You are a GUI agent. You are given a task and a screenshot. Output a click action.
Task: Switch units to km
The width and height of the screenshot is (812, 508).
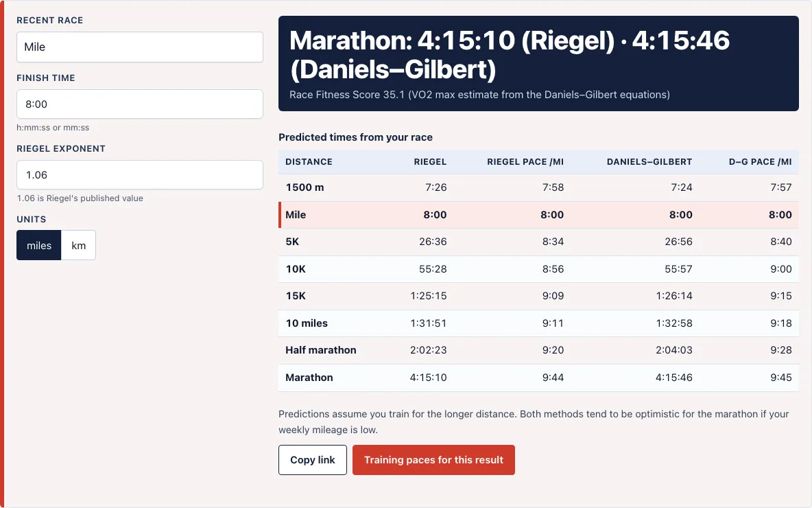pyautogui.click(x=78, y=245)
